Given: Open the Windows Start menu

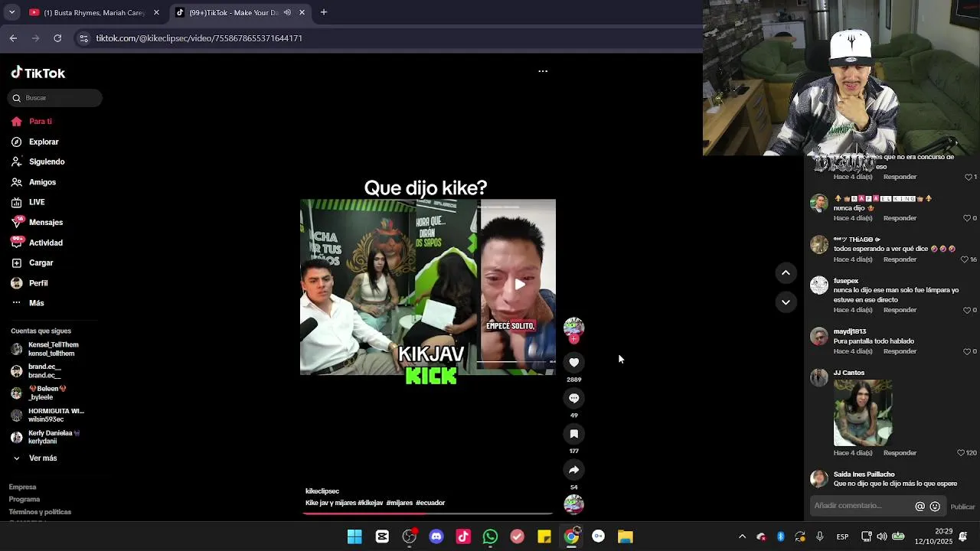Looking at the screenshot, I should tap(354, 536).
